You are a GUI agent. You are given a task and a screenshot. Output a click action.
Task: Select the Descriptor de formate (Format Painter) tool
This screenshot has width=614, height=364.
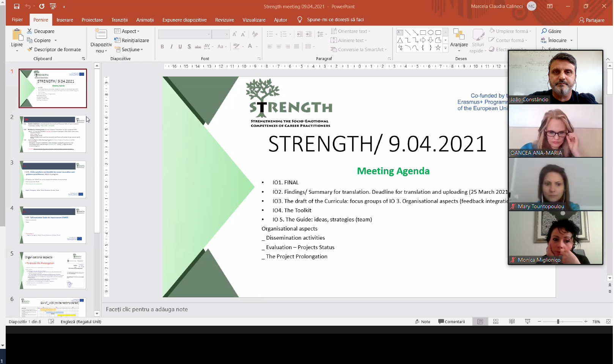tap(30, 49)
